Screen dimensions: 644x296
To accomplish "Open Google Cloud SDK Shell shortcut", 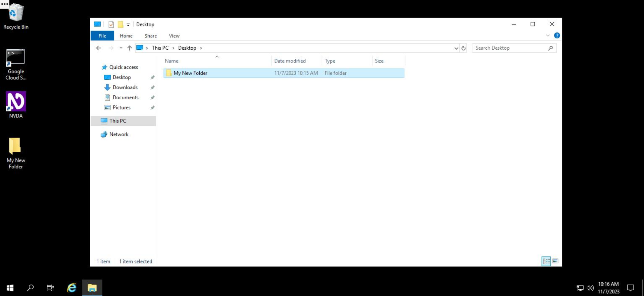I will click(x=16, y=64).
